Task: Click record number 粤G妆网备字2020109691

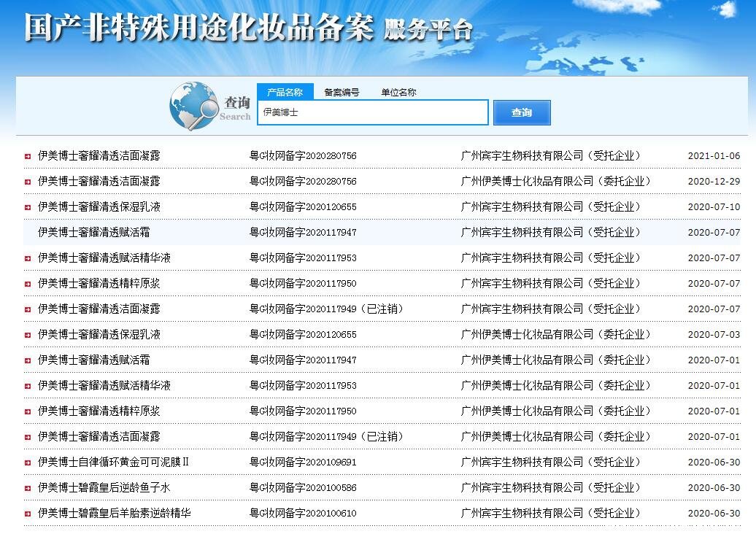Action: point(303,463)
